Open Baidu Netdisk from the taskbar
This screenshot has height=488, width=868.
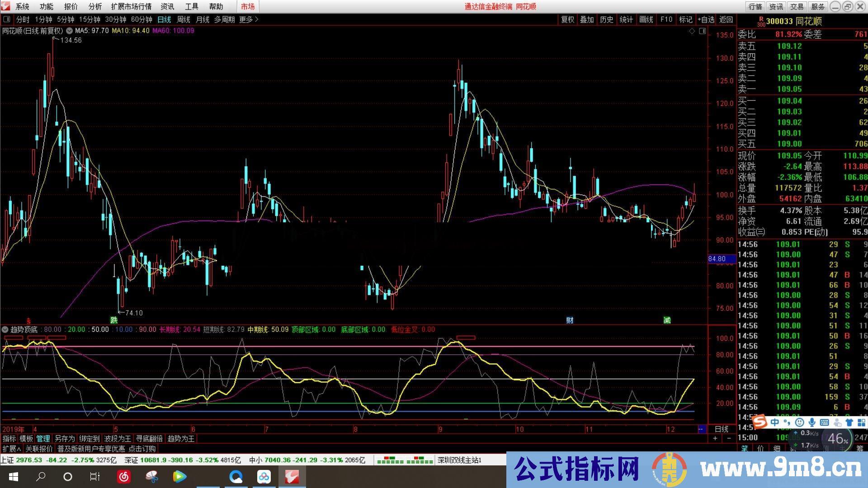coord(264,477)
